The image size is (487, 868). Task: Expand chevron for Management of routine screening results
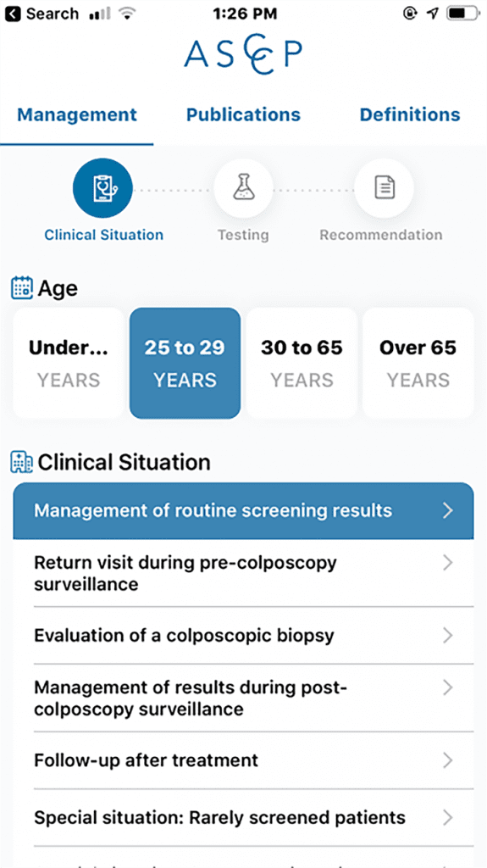pos(448,510)
